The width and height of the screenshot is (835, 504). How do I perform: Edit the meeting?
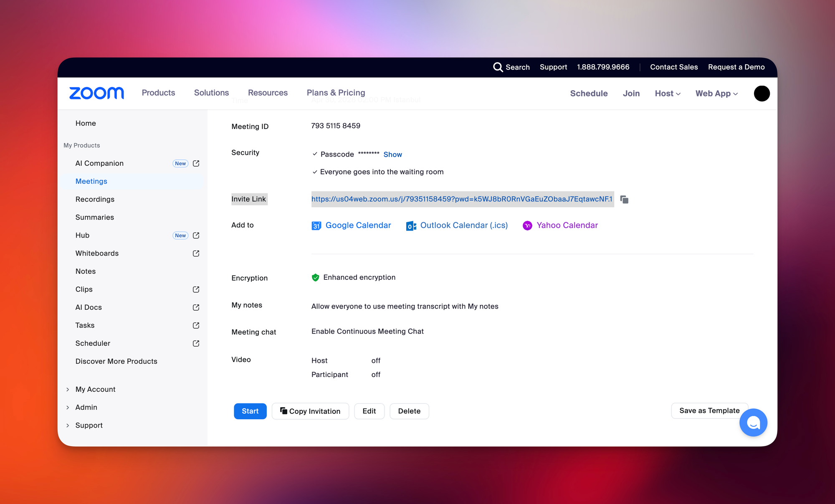tap(369, 411)
